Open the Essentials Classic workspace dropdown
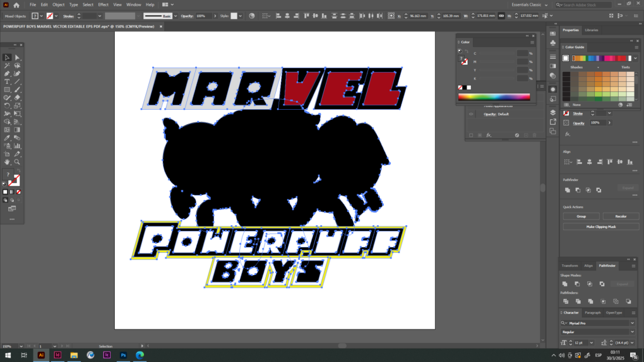Viewport: 644px width, 362px height. [530, 4]
